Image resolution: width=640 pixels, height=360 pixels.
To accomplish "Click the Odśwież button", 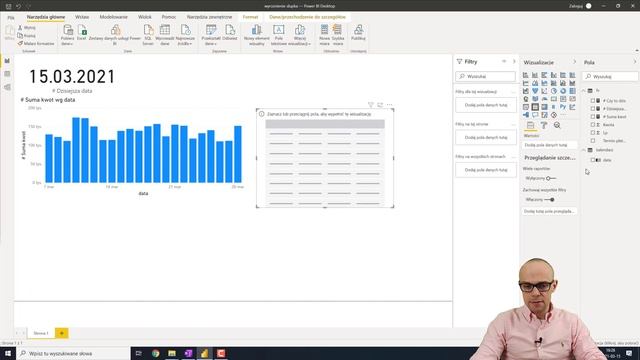I will (230, 33).
